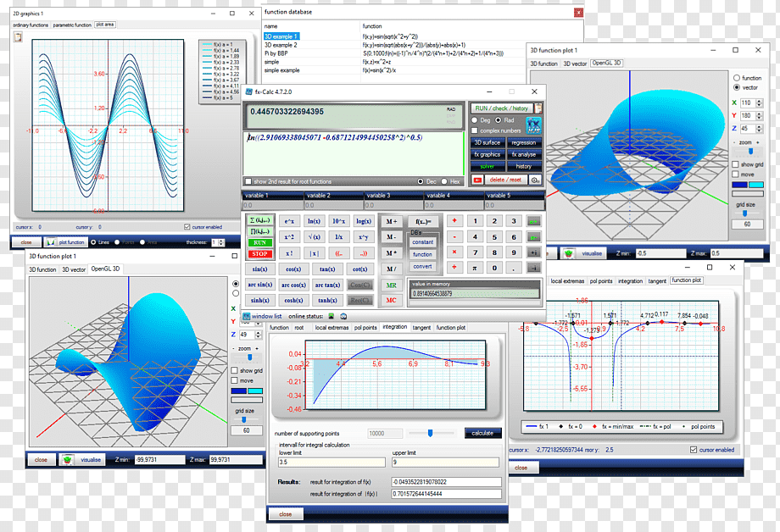Click the fx MJS logo icon in fx-Calc
780x532 pixels.
point(534,125)
